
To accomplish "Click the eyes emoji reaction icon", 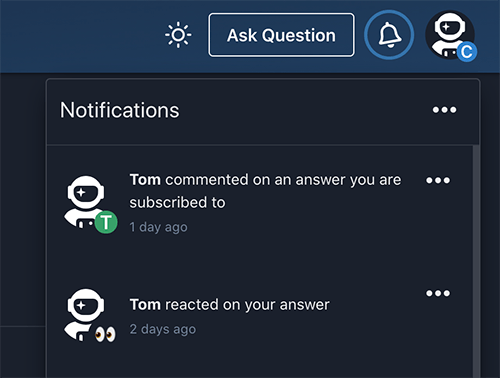I will click(105, 334).
